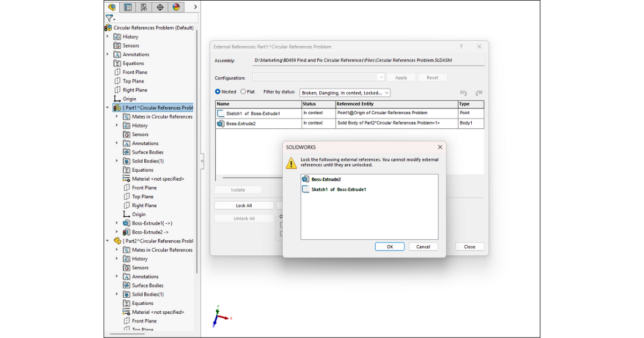Click the feature tree filter funnel icon
This screenshot has width=644, height=338.
tap(109, 18)
